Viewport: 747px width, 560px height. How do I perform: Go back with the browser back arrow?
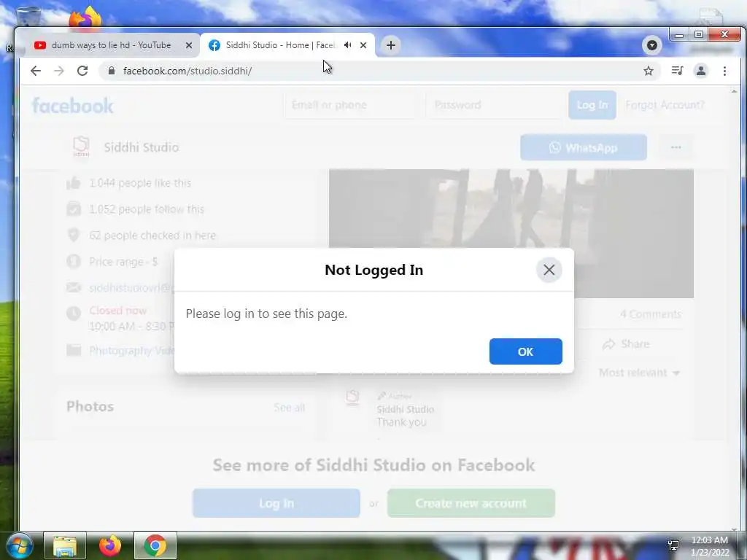(x=36, y=71)
